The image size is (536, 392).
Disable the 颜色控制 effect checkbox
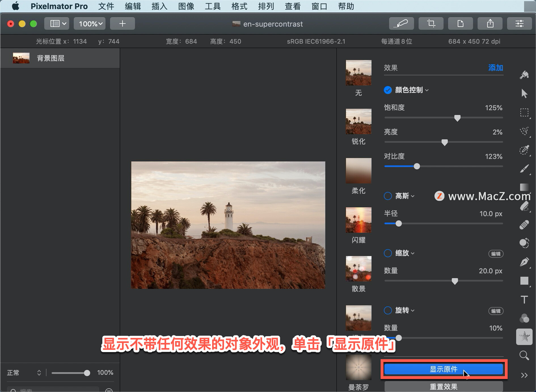pyautogui.click(x=388, y=90)
